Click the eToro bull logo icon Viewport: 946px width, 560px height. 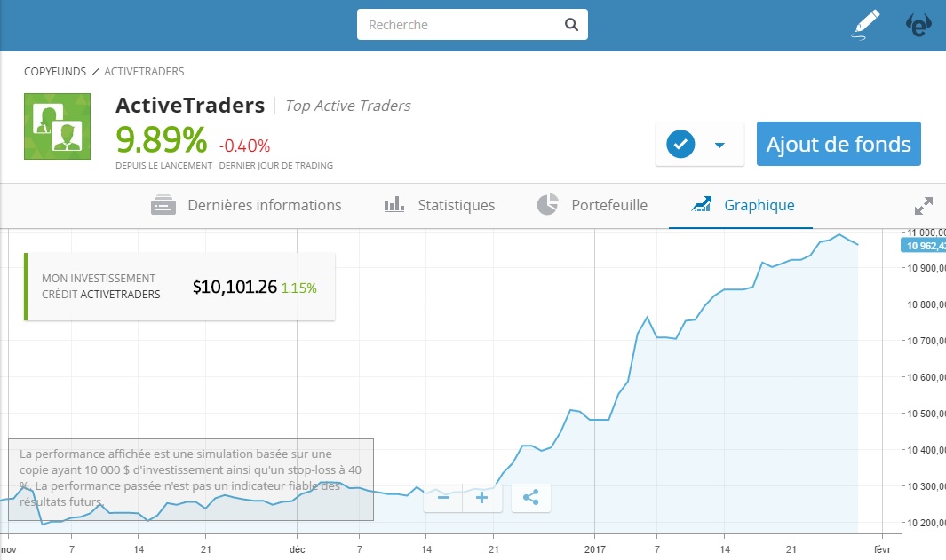click(919, 25)
